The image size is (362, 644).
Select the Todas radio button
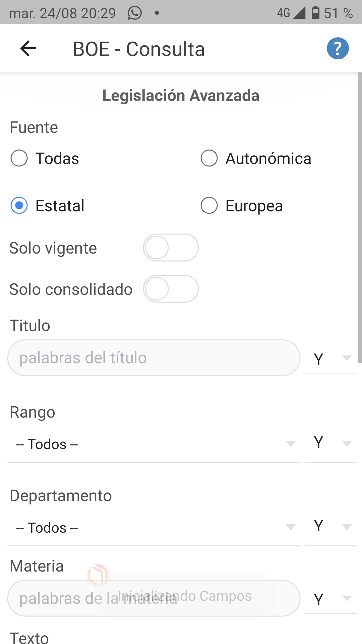point(19,158)
